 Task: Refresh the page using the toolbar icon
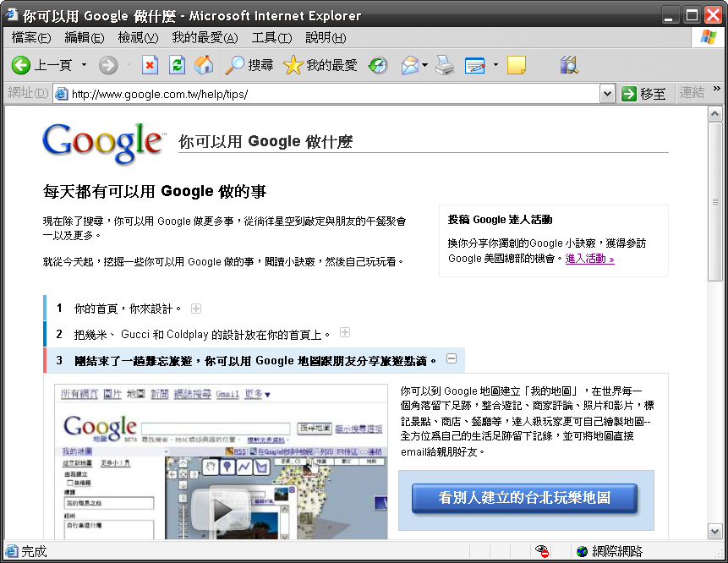(x=177, y=65)
